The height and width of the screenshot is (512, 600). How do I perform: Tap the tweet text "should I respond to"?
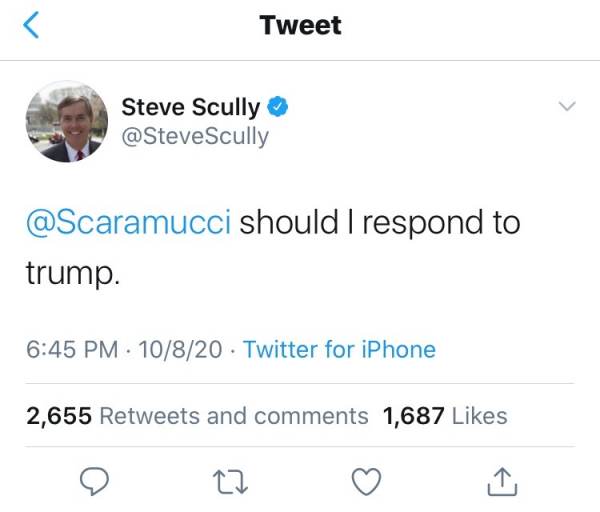coord(380,222)
